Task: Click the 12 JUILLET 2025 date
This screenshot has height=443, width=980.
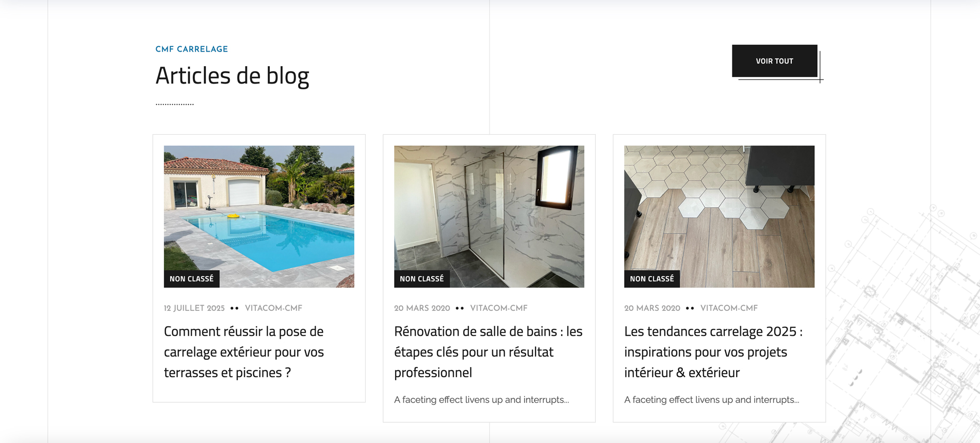Action: pos(194,308)
